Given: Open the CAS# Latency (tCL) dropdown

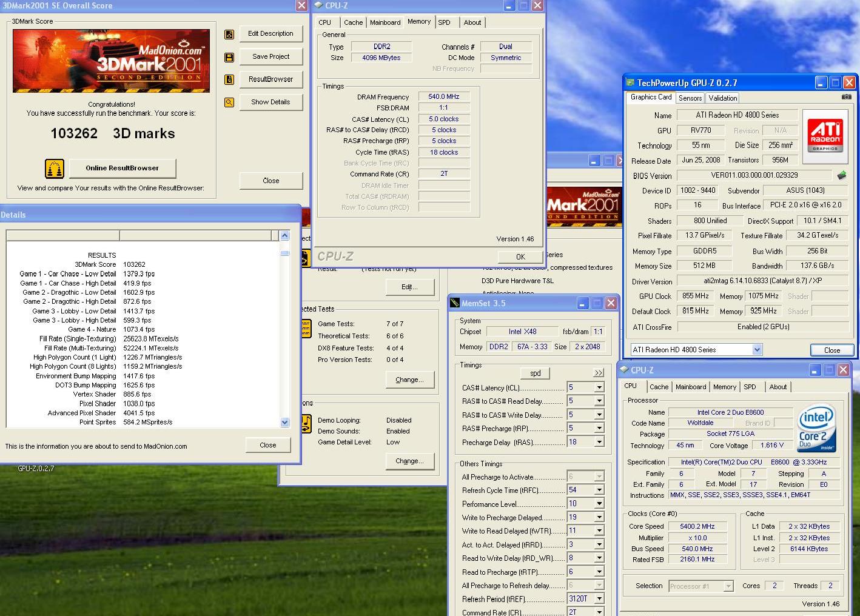Looking at the screenshot, I should point(599,387).
